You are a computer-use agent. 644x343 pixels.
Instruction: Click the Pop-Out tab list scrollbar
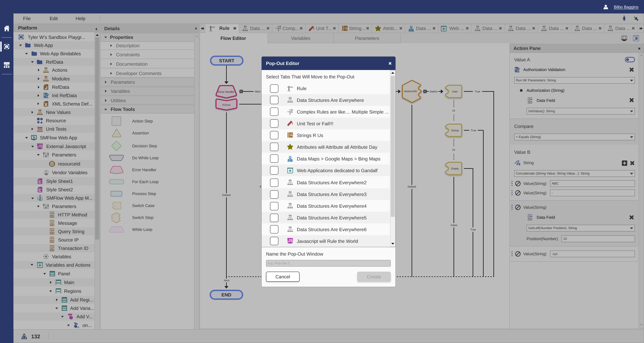[x=393, y=147]
